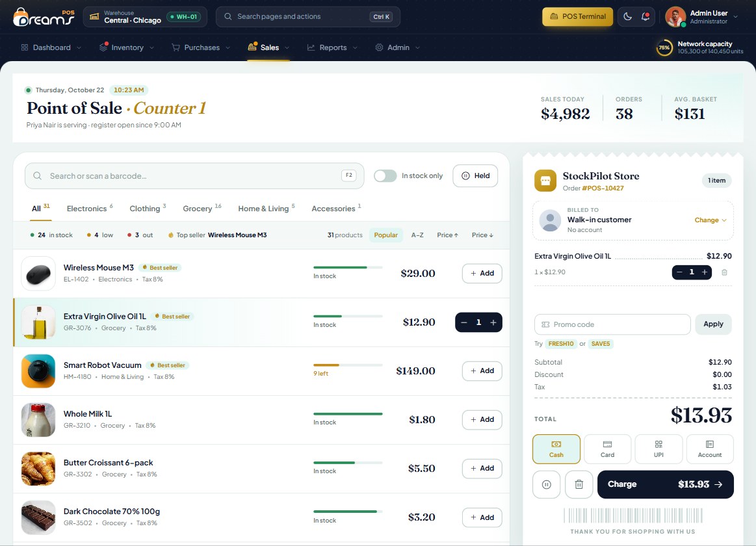
Task: Expand the Inventory menu
Action: click(127, 47)
